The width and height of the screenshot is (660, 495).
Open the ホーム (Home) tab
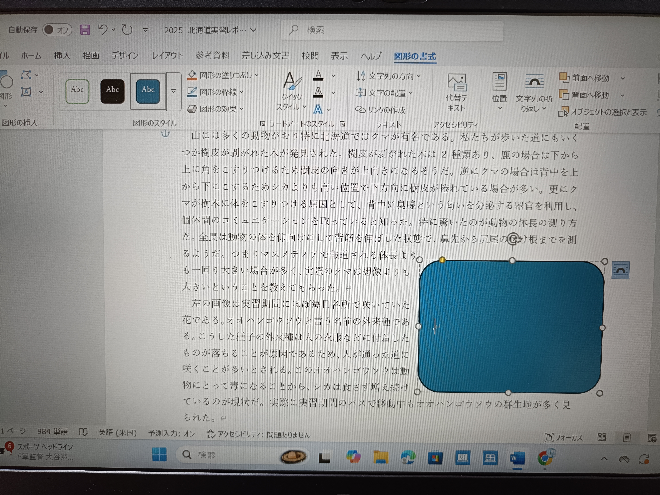31,56
